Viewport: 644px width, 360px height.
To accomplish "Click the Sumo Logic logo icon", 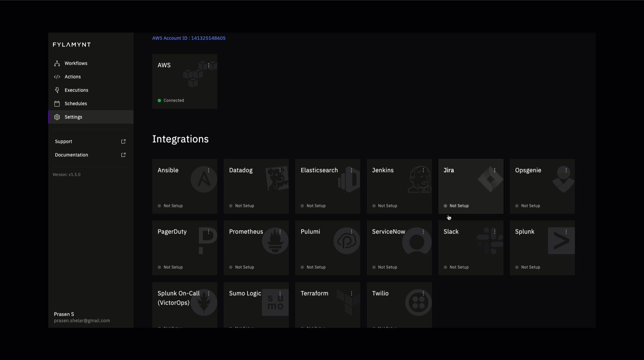I will 275,302.
